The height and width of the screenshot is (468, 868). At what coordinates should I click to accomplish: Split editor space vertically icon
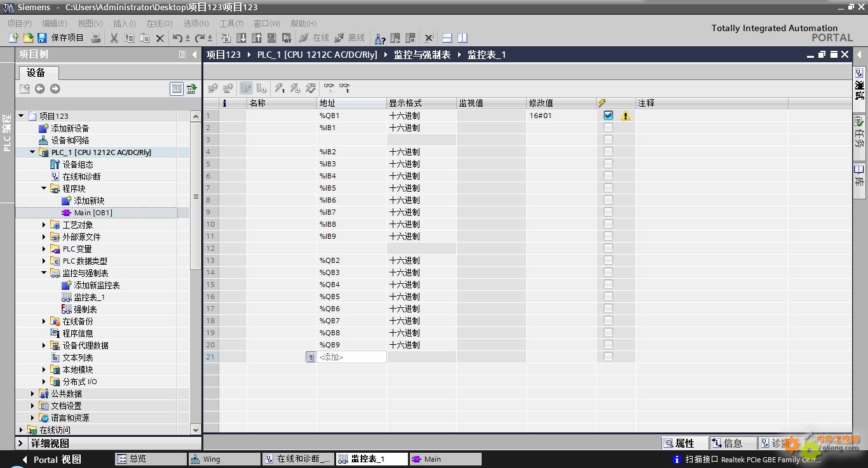pos(463,38)
